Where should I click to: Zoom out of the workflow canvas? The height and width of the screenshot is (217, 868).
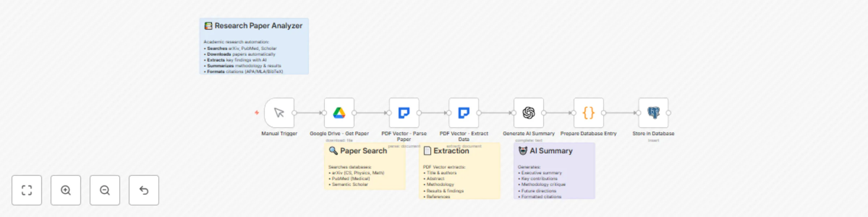(105, 190)
